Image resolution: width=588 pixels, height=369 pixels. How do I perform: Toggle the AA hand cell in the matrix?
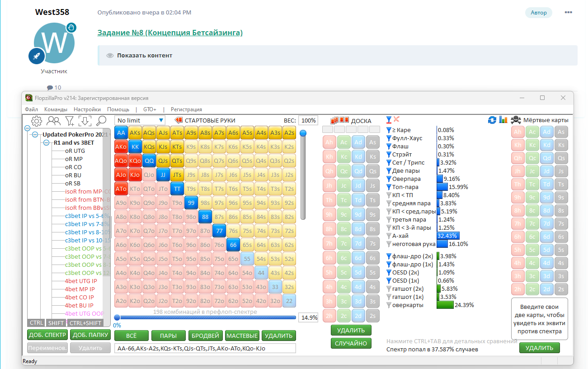(x=121, y=133)
